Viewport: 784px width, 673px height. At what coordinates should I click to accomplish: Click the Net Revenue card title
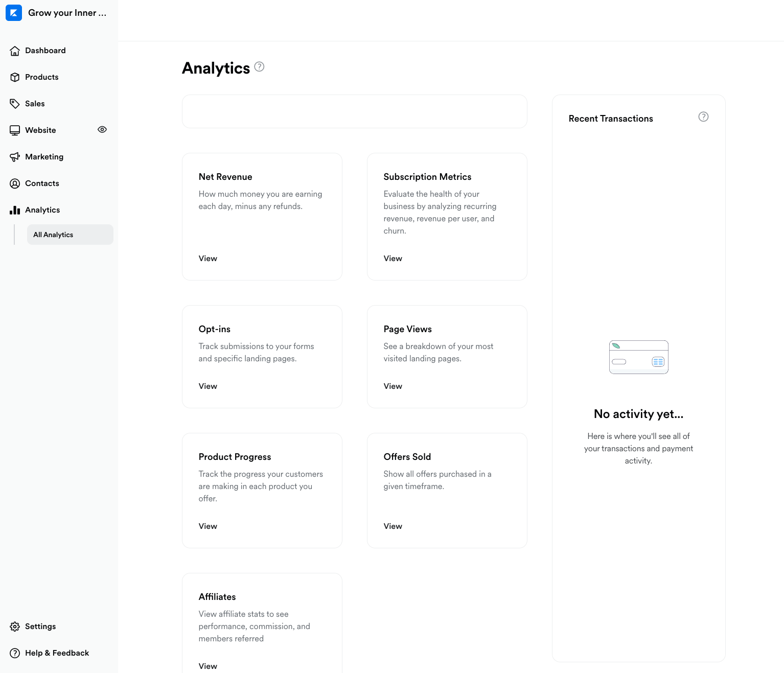click(x=225, y=177)
